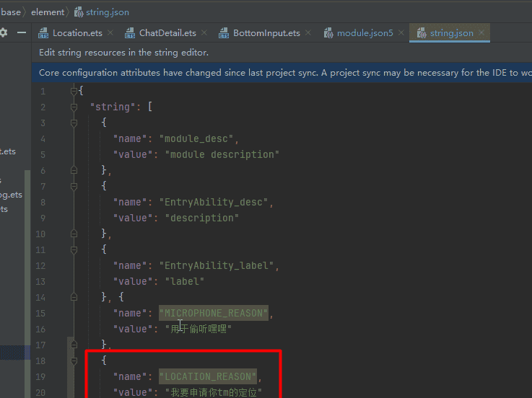Open the ChatDetail.ets tab

pos(167,33)
